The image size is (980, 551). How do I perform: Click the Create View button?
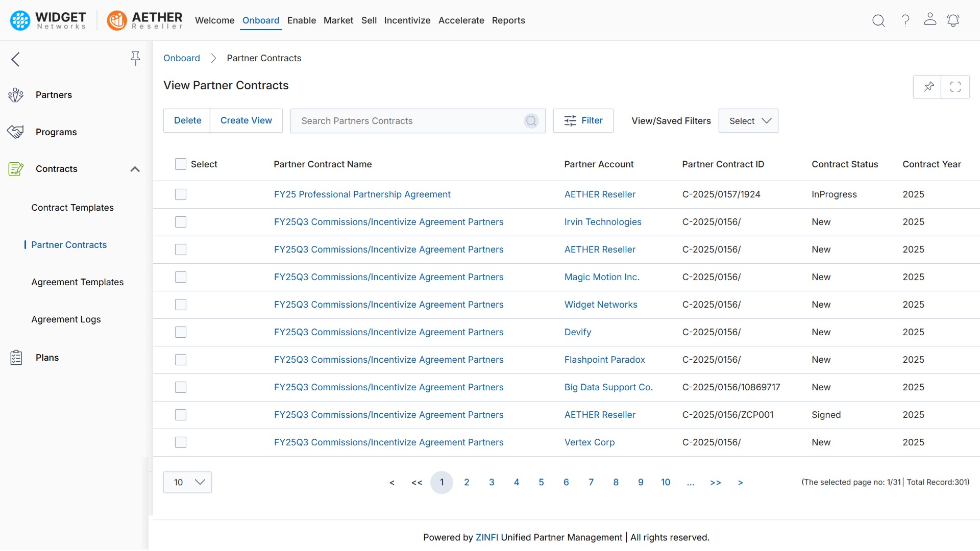coord(246,120)
